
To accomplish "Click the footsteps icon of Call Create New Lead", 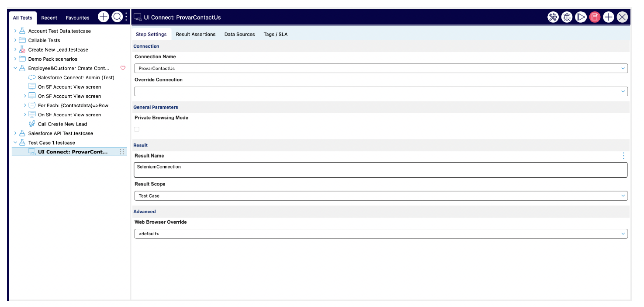I will [x=32, y=124].
